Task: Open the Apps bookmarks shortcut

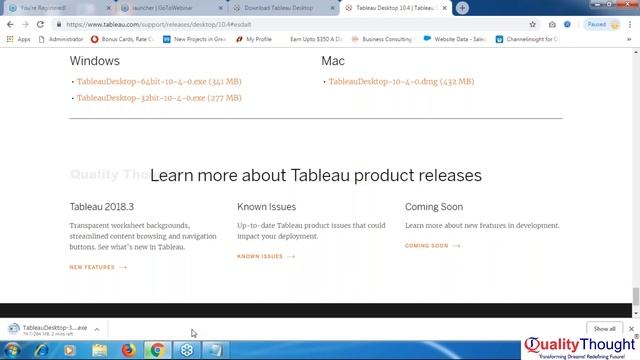Action: click(19, 39)
